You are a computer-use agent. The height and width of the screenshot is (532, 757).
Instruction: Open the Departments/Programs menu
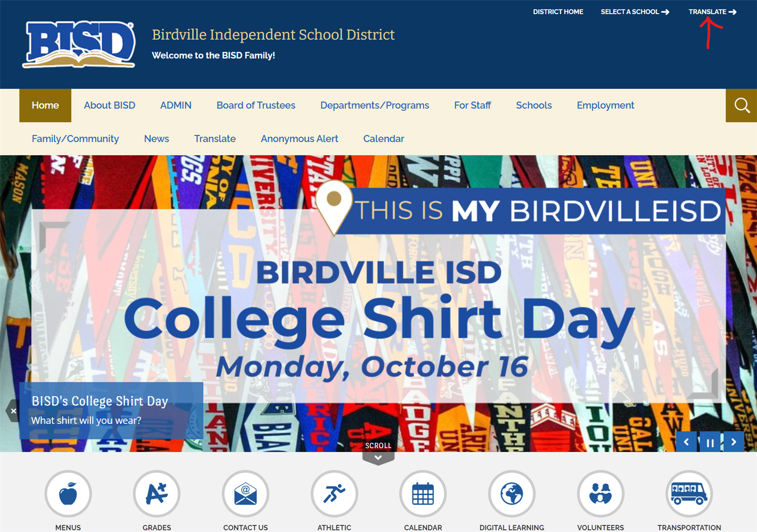375,105
